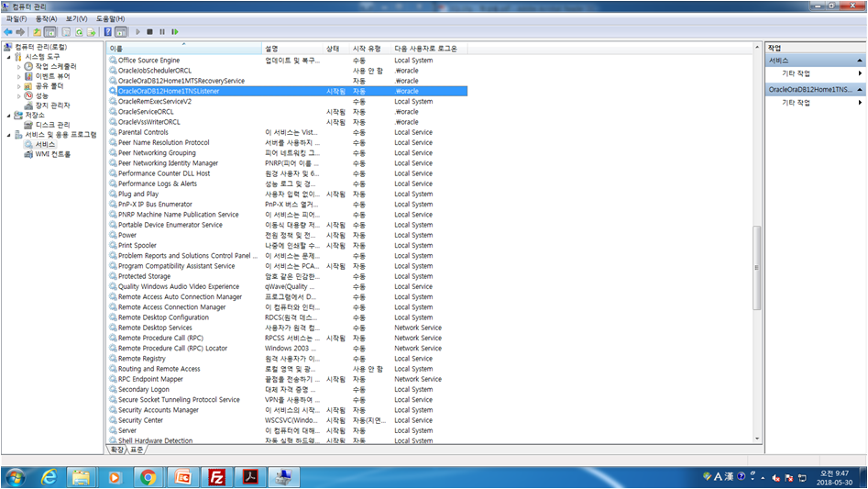Click the Start service play icon
Screen dimensions: 868x489
pos(137,32)
